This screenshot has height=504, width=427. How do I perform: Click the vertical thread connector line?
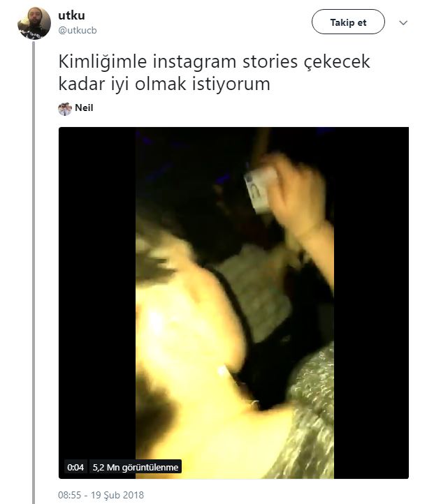tap(33, 272)
